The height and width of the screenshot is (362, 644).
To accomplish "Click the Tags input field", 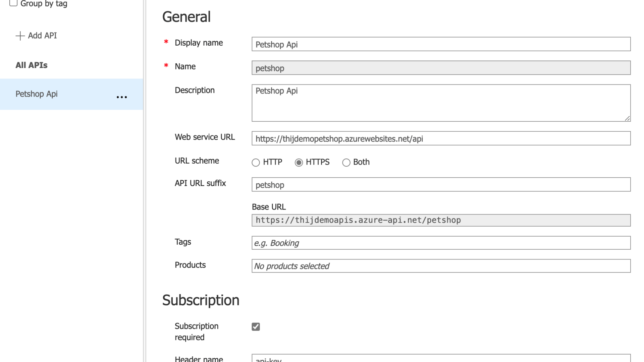I will (441, 243).
